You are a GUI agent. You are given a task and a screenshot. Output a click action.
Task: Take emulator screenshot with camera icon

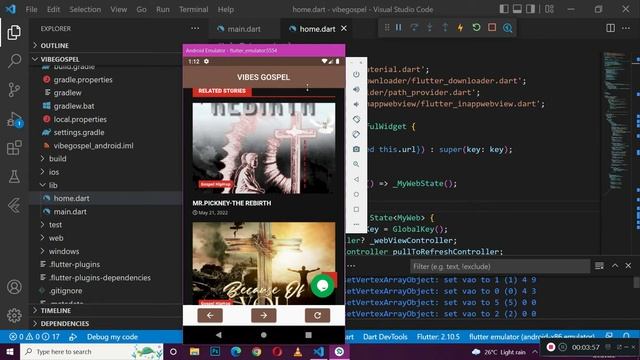[356, 149]
